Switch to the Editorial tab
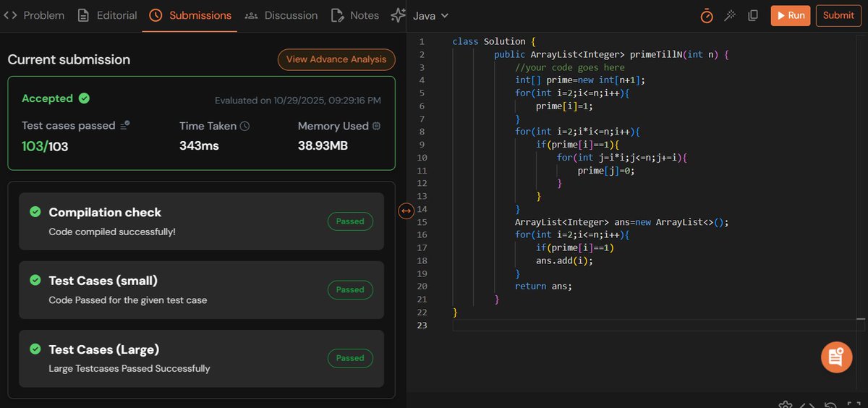Viewport: 868px width, 408px height. [107, 15]
